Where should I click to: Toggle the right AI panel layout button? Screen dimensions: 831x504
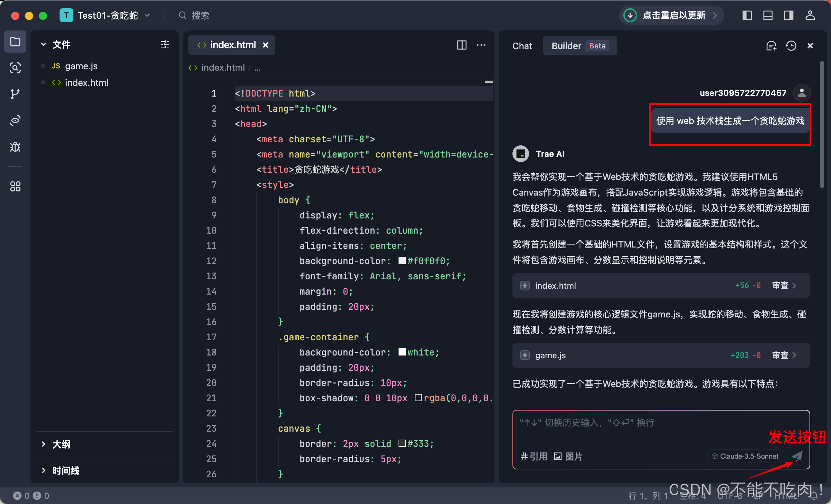pos(788,15)
